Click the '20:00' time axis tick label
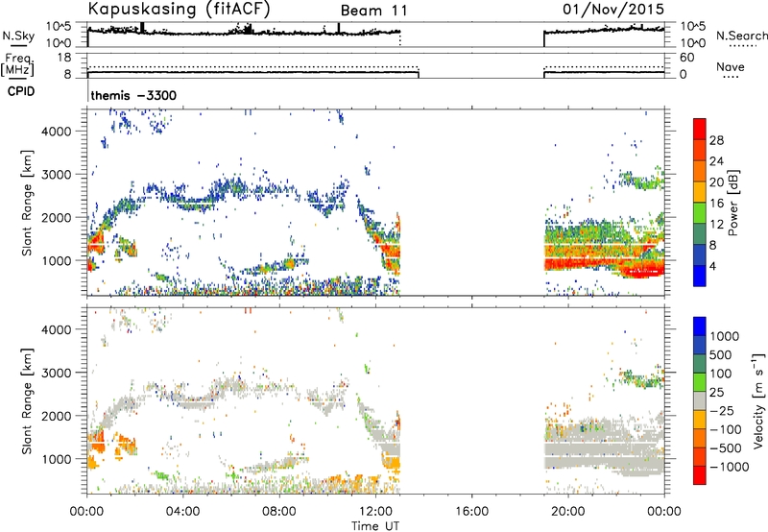This screenshot has width=768, height=532. coord(567,512)
